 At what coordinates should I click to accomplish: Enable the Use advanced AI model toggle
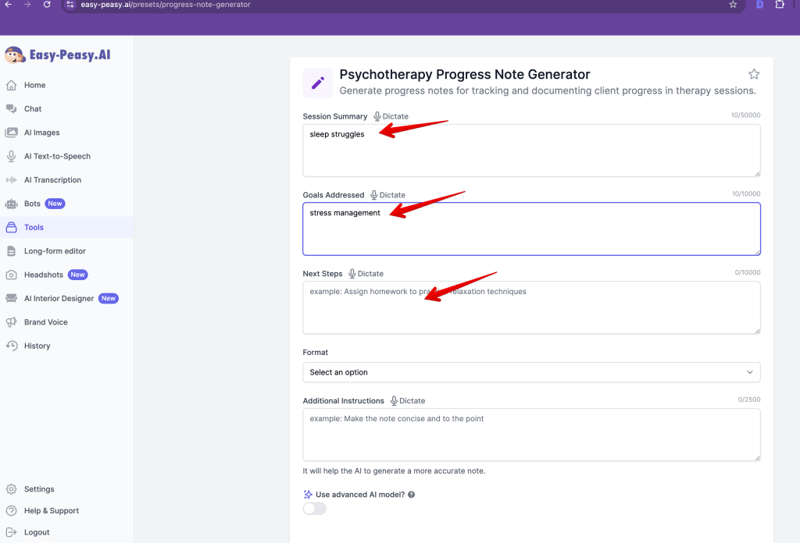(x=314, y=508)
